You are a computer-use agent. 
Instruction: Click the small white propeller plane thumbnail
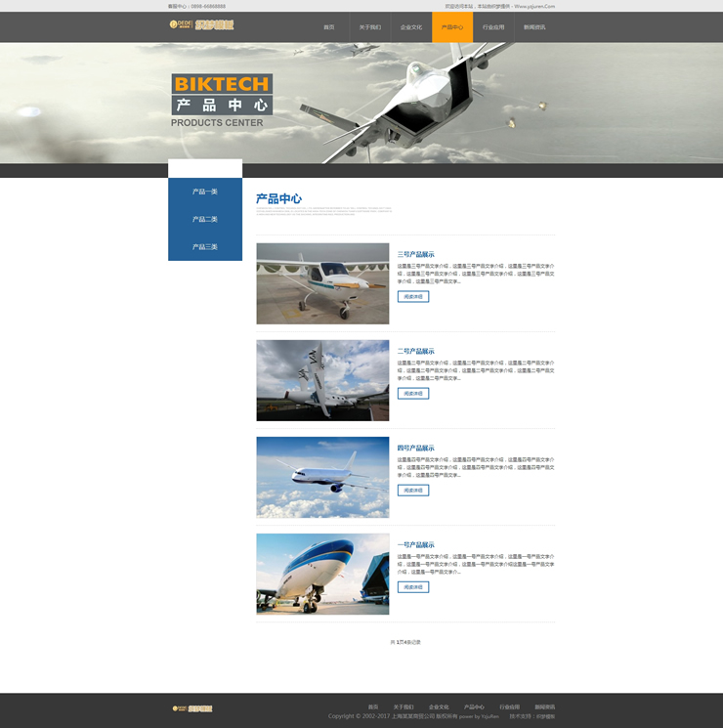(x=322, y=283)
